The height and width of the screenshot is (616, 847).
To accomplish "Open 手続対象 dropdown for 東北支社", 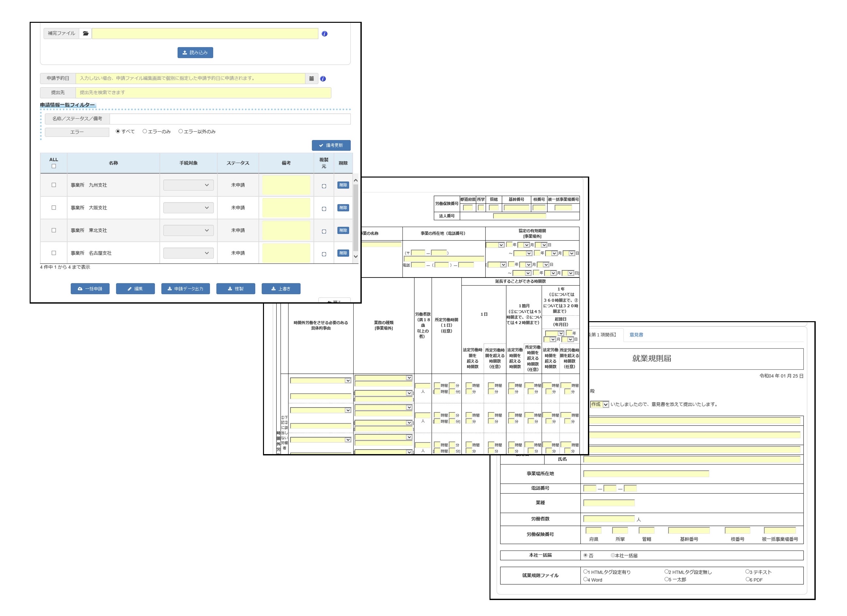I will click(x=188, y=230).
